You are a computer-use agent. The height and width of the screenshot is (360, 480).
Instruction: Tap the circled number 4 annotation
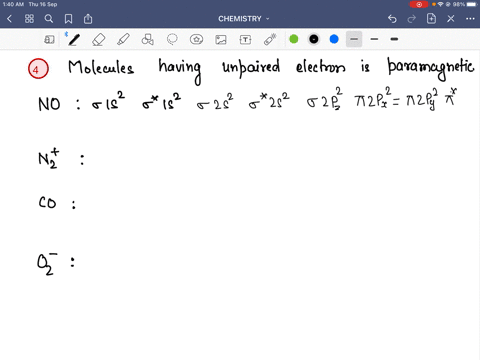(38, 69)
